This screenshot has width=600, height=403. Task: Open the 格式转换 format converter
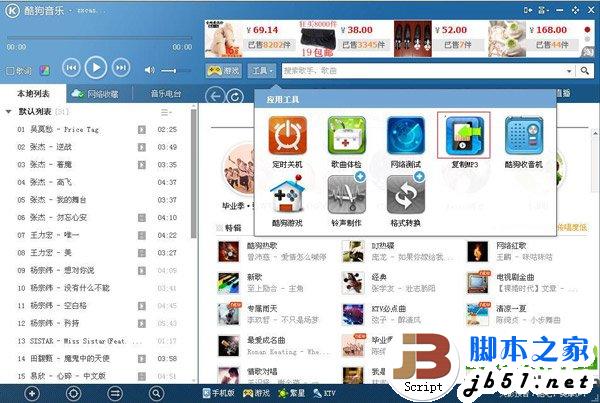pos(406,195)
